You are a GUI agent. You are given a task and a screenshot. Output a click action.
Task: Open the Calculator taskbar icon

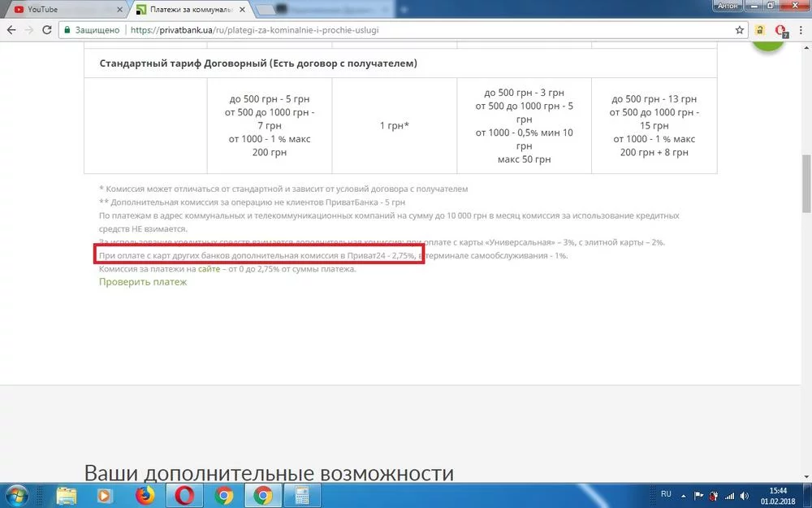click(302, 496)
